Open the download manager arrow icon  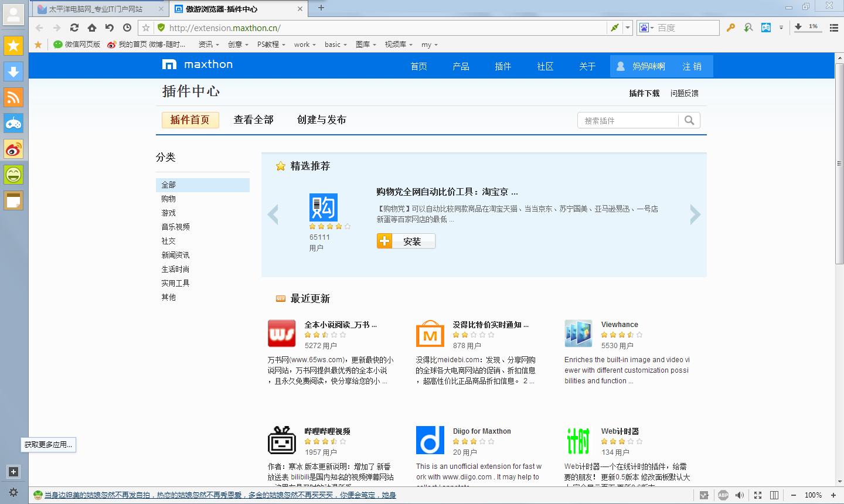798,27
